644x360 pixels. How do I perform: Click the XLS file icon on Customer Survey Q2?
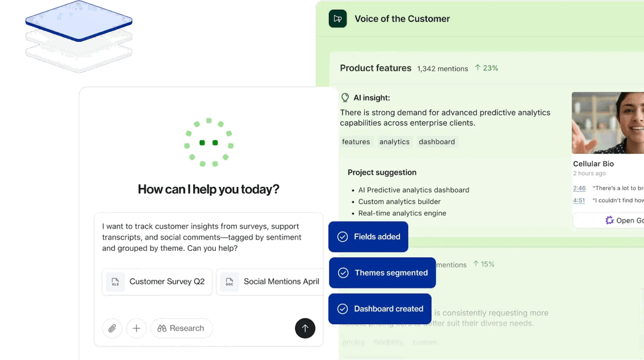[x=115, y=282]
